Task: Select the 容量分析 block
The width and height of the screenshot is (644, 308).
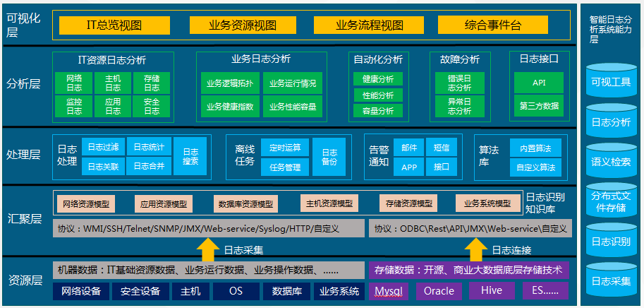Action: 378,111
